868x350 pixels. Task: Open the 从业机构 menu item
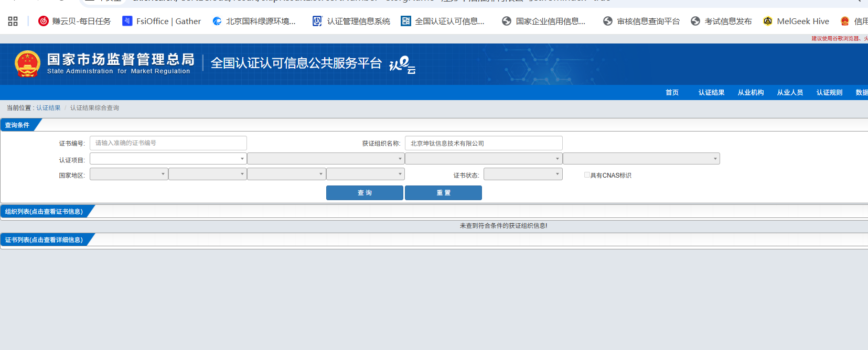coord(751,93)
